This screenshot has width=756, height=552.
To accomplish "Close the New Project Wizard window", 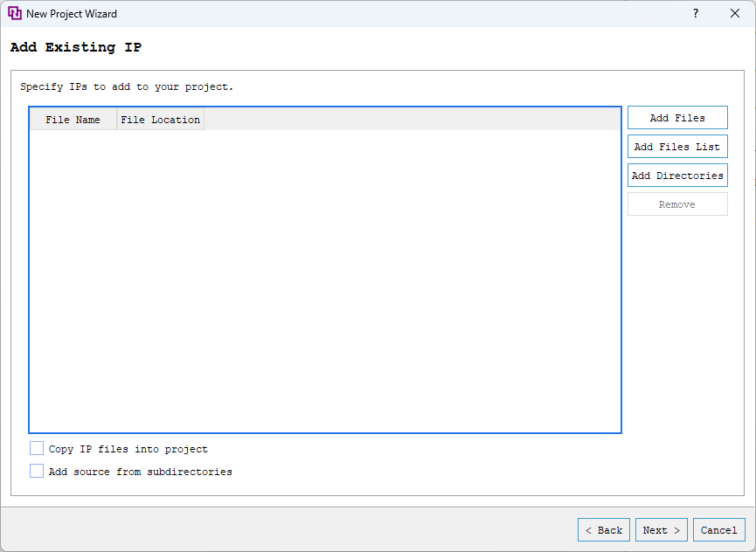I will point(735,13).
